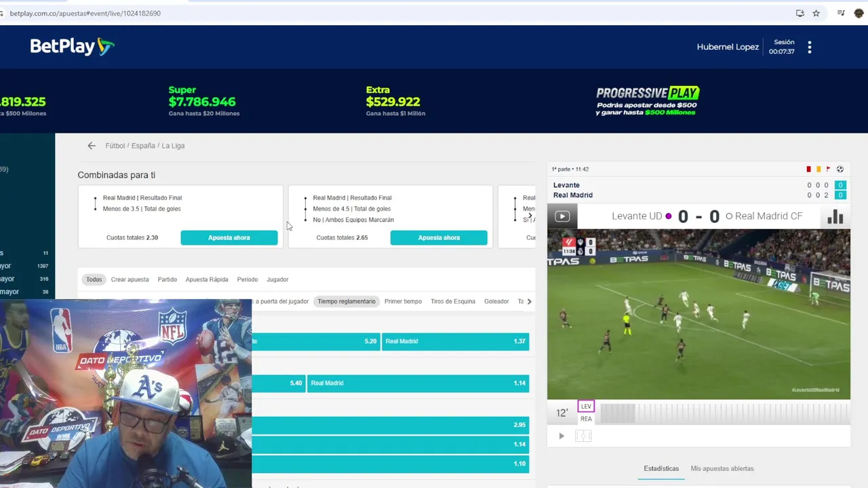868x488 pixels.
Task: Click Apuesta ahora for the 2.65 combinada
Action: click(x=439, y=238)
